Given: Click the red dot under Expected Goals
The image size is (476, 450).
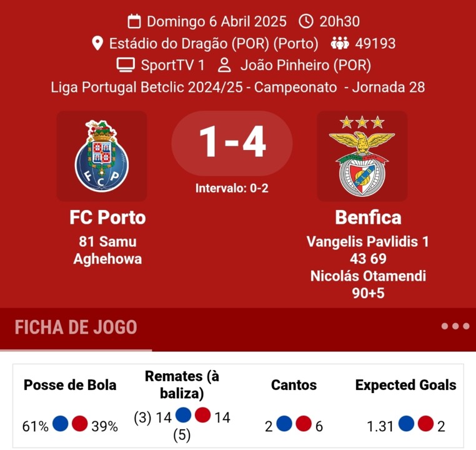Looking at the screenshot, I should click(427, 424).
